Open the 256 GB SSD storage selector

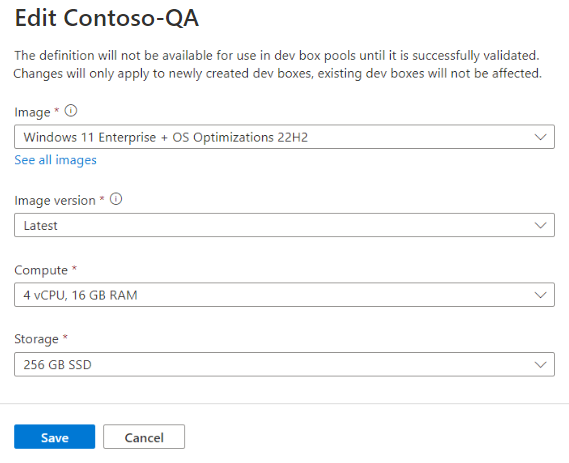(x=284, y=364)
